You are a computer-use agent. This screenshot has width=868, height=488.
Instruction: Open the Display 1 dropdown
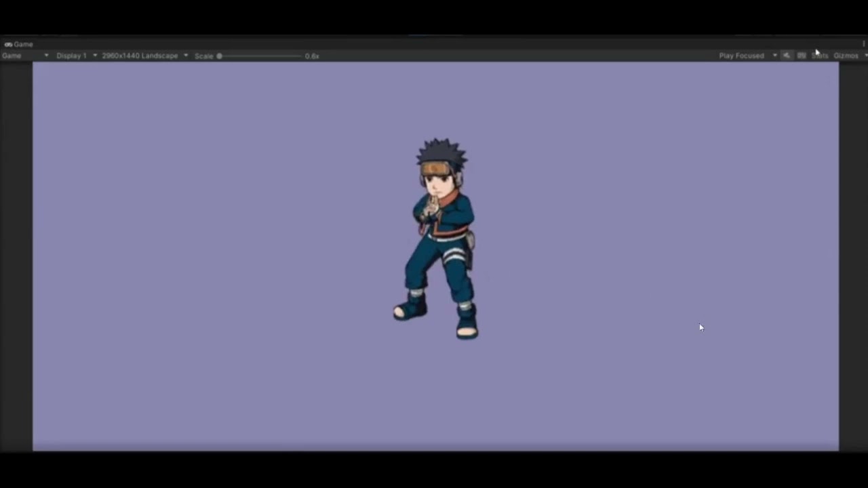click(77, 56)
